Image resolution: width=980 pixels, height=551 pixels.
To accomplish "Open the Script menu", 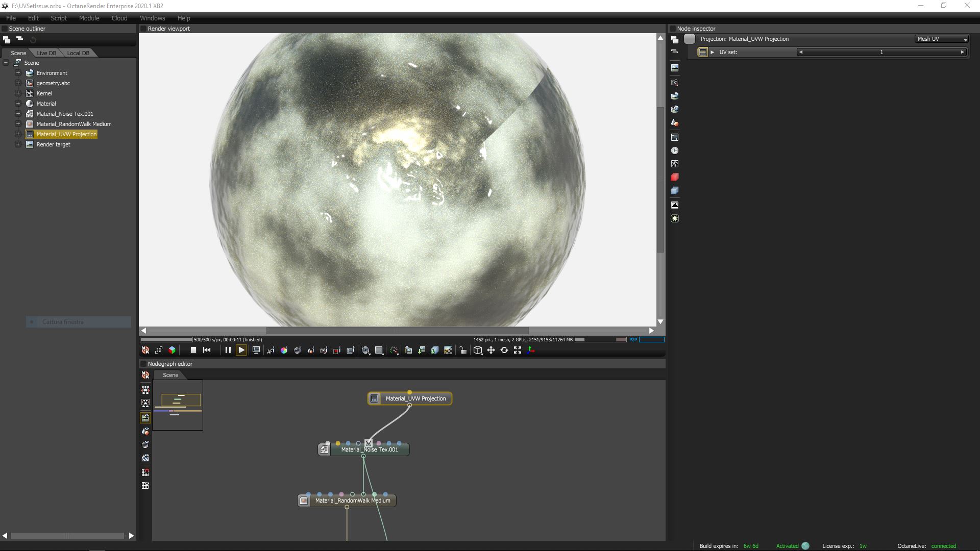I will point(59,18).
